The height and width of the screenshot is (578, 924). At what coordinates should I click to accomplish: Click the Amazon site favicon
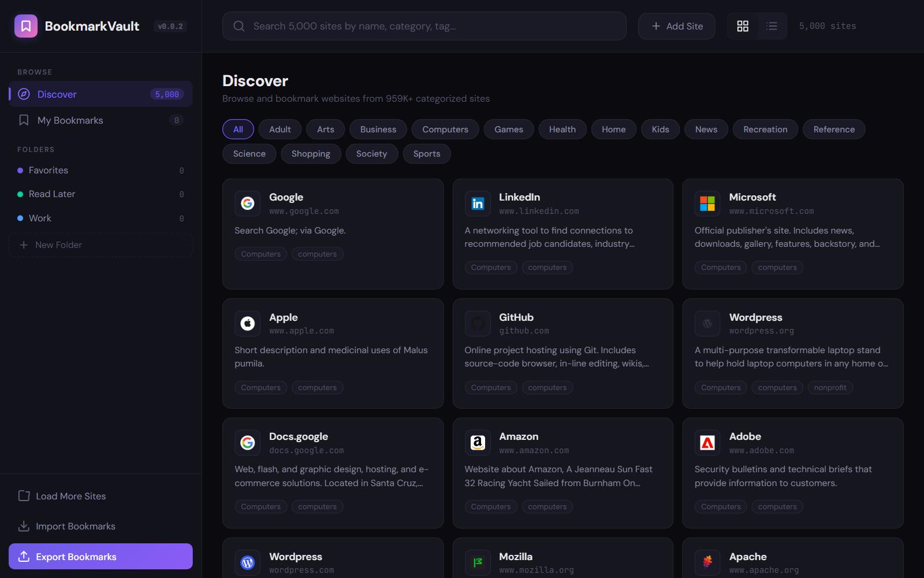(x=478, y=443)
